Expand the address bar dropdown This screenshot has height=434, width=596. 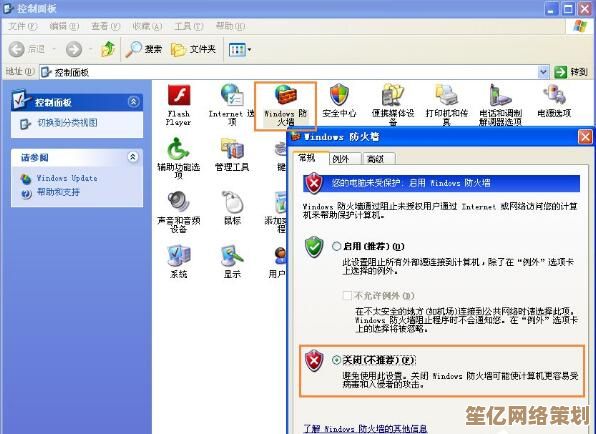[544, 71]
